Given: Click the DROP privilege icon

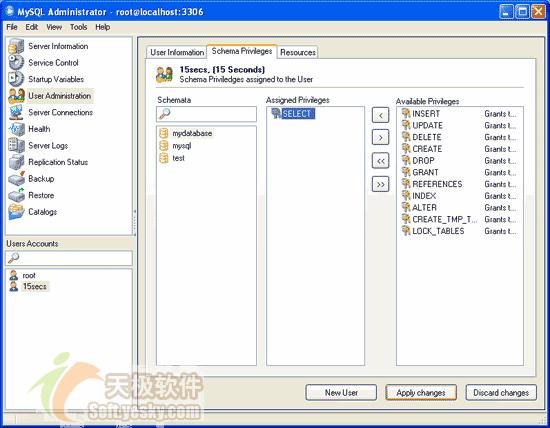Looking at the screenshot, I should tap(406, 160).
